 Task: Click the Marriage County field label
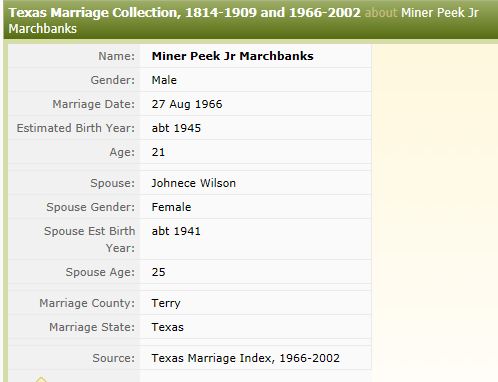point(87,303)
